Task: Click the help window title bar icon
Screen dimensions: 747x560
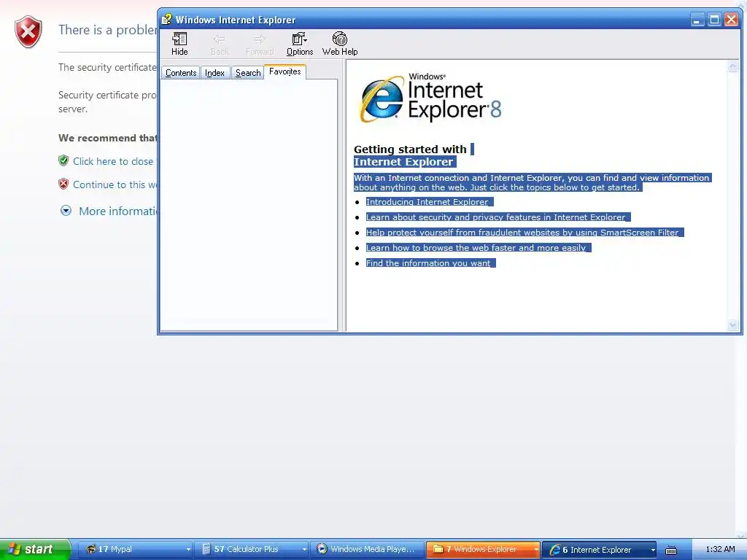Action: 166,20
